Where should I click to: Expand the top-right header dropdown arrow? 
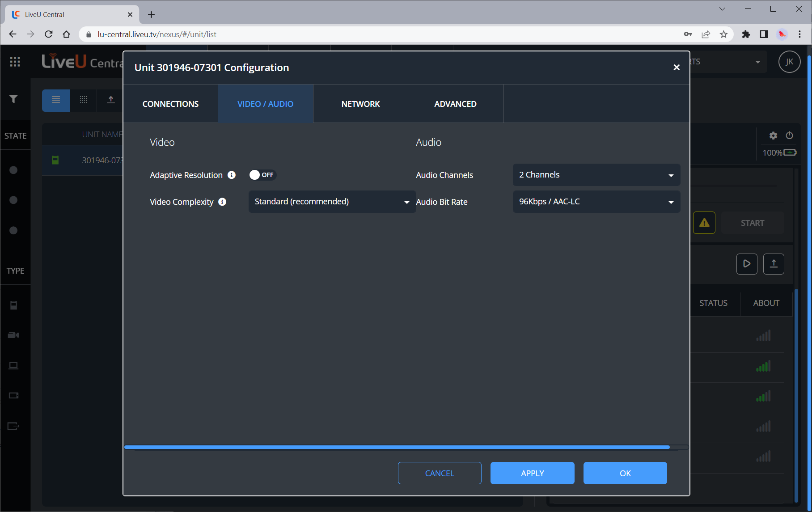pyautogui.click(x=758, y=62)
